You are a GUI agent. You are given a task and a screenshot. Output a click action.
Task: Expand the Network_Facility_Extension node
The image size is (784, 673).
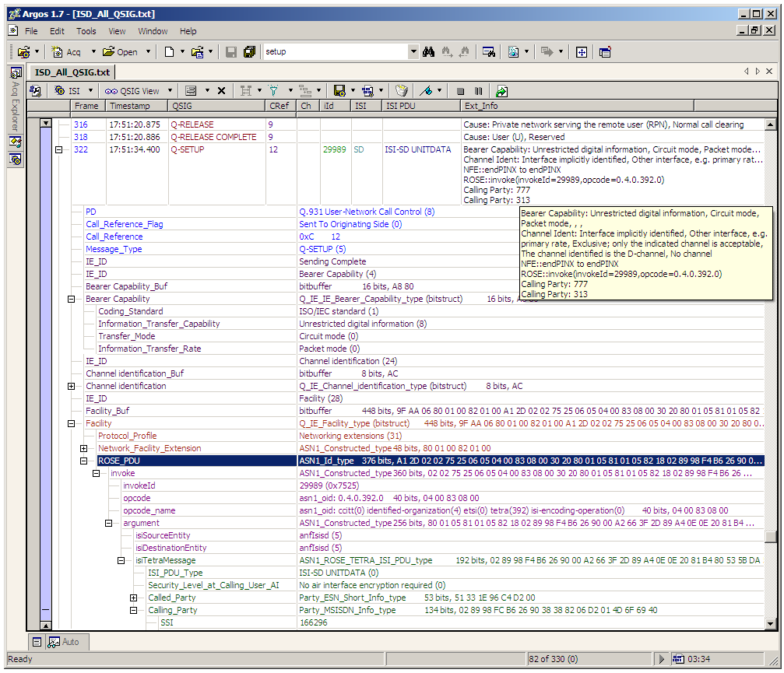point(84,448)
